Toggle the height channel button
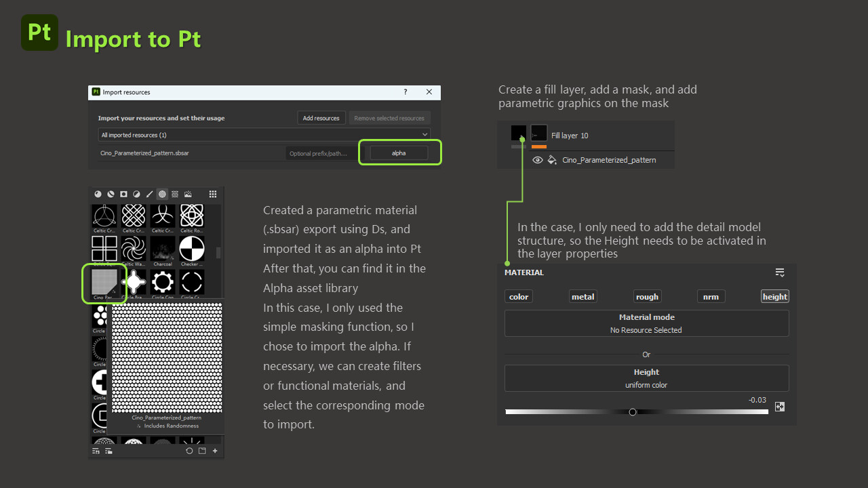The height and width of the screenshot is (488, 868). [774, 297]
